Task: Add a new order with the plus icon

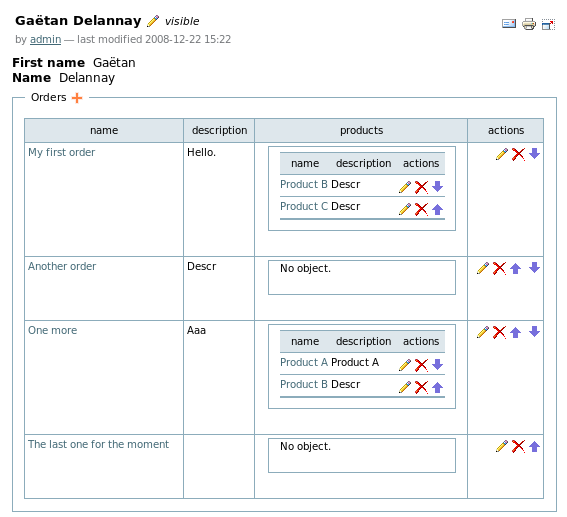Action: (x=77, y=98)
